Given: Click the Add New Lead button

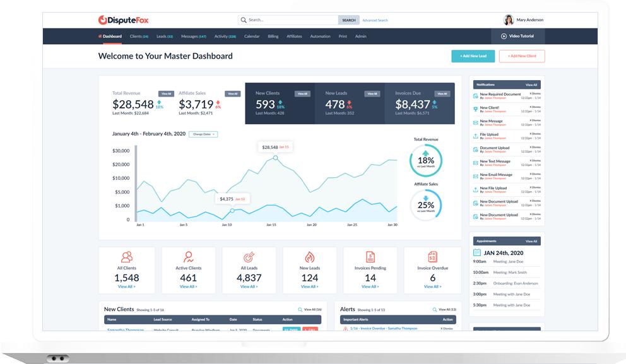Looking at the screenshot, I should pyautogui.click(x=473, y=56).
